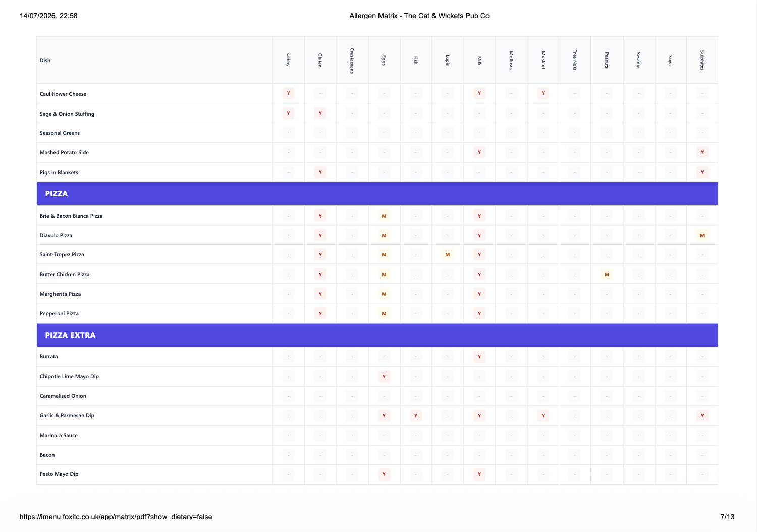Viewport: 757px width, 532px height.
Task: Click the Sesame column header
Action: (638, 60)
